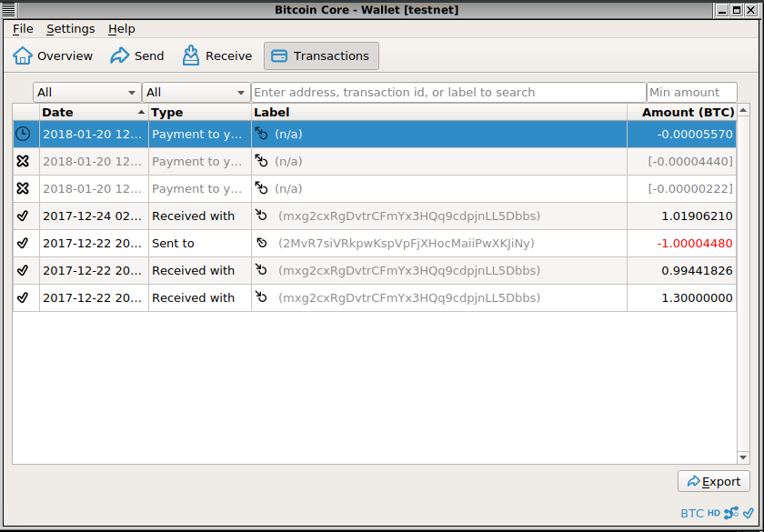Click the abandoned status icon for -0.00000222
764x532 pixels.
tap(23, 188)
